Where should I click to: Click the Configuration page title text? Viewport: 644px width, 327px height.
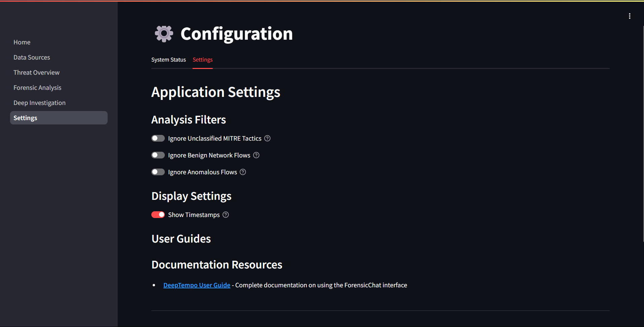(237, 34)
